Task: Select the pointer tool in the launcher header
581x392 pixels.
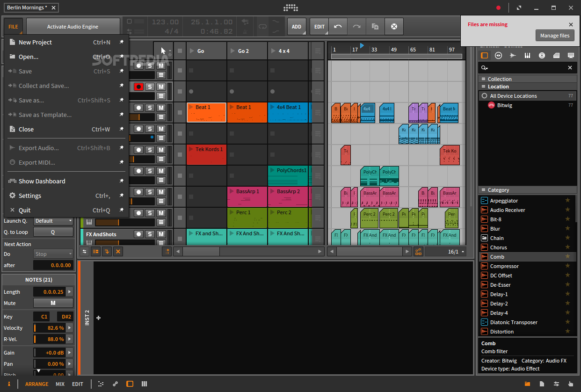Action: click(163, 51)
